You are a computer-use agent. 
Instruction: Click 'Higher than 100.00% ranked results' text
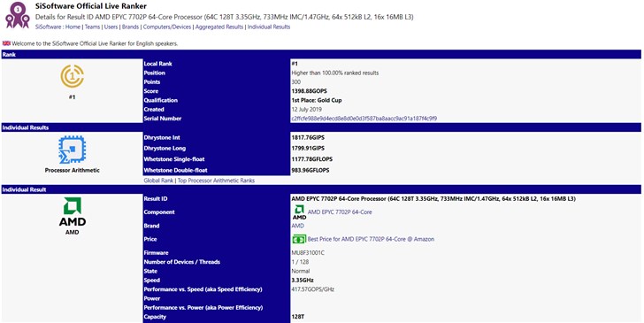tap(335, 73)
